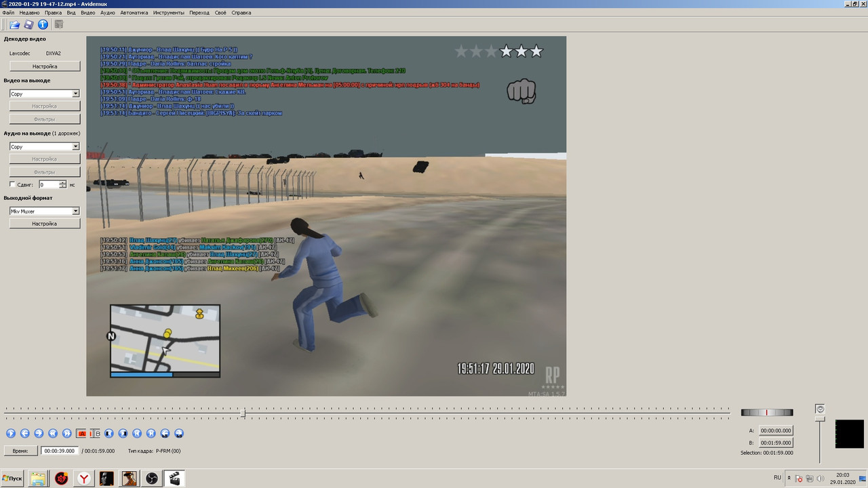Click system tray volume icon
This screenshot has width=868, height=488.
[x=821, y=479]
